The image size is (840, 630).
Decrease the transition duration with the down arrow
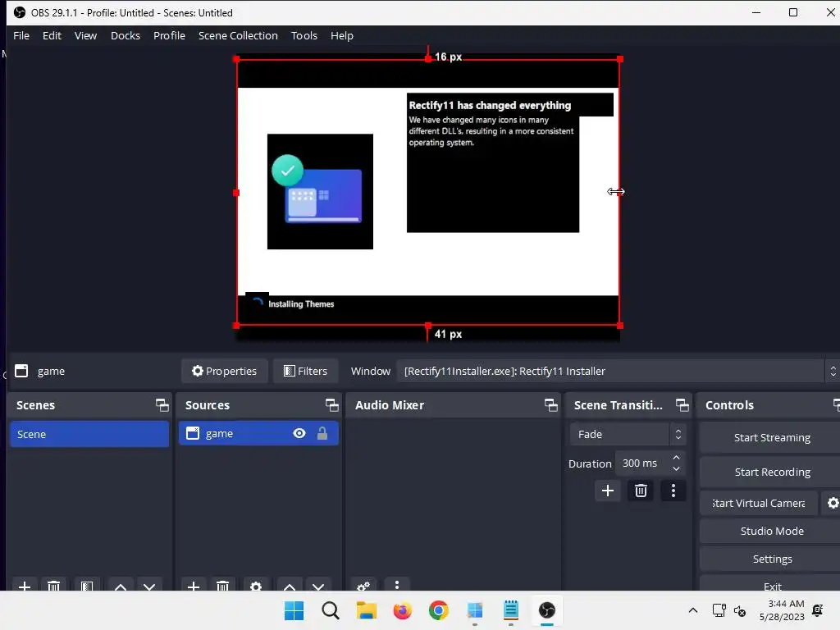(676, 469)
